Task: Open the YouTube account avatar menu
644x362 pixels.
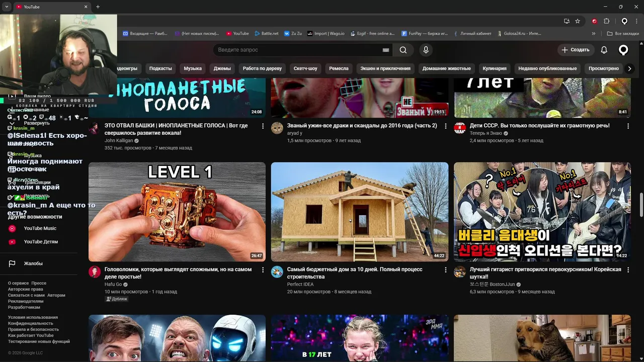Action: (623, 50)
